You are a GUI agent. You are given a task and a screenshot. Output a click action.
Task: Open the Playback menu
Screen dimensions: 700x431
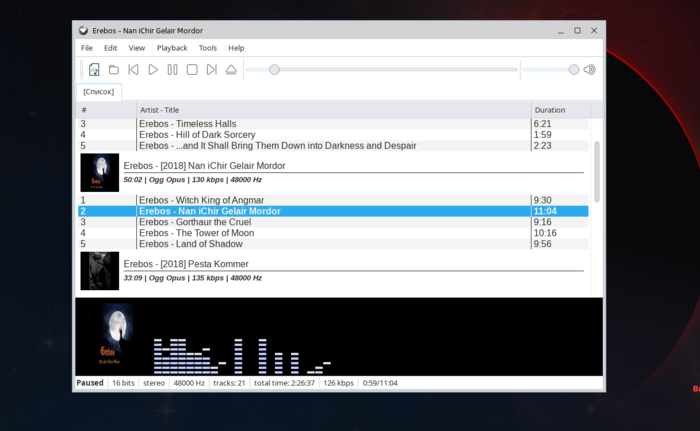point(172,48)
